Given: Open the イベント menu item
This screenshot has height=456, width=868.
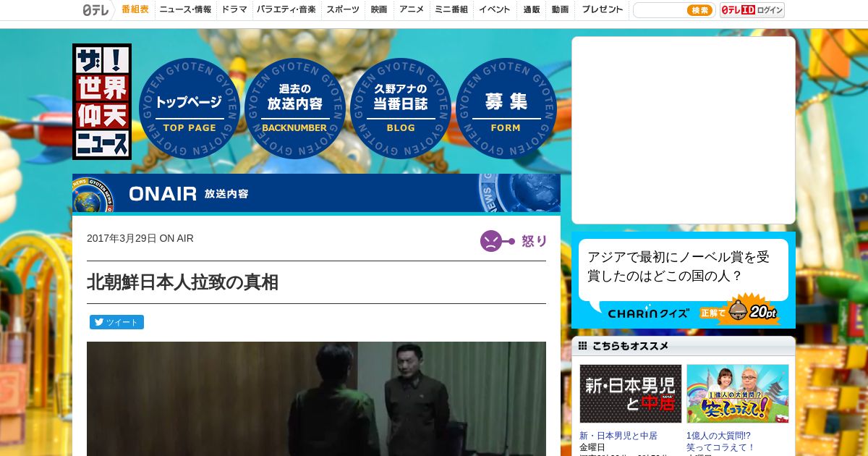Looking at the screenshot, I should (495, 10).
